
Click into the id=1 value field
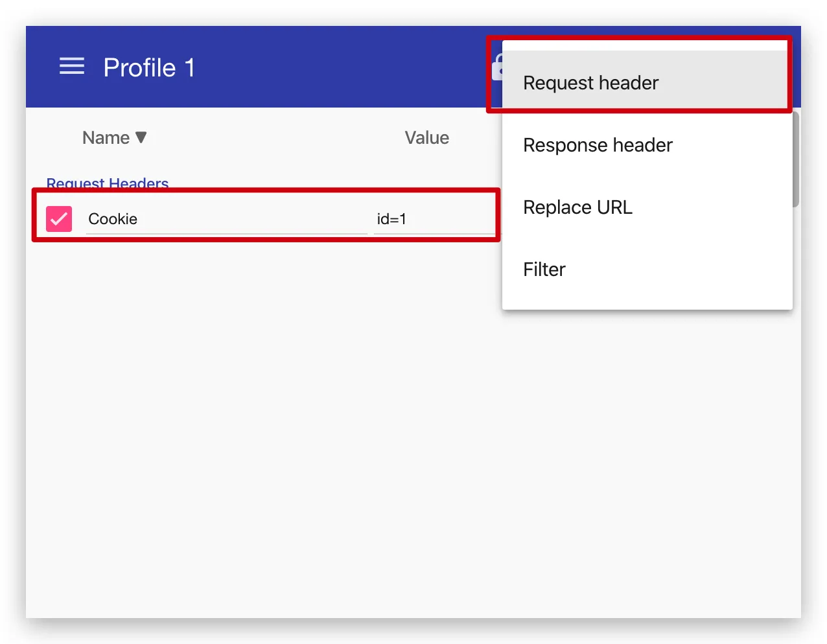(x=433, y=219)
